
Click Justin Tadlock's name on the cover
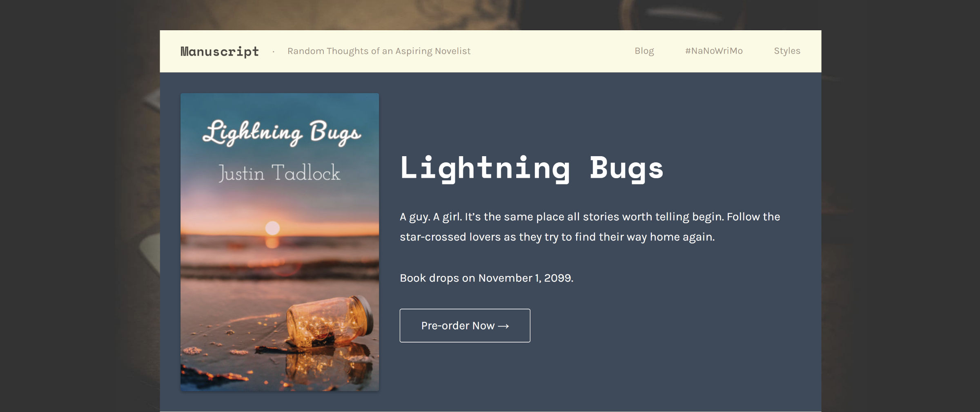pyautogui.click(x=279, y=173)
